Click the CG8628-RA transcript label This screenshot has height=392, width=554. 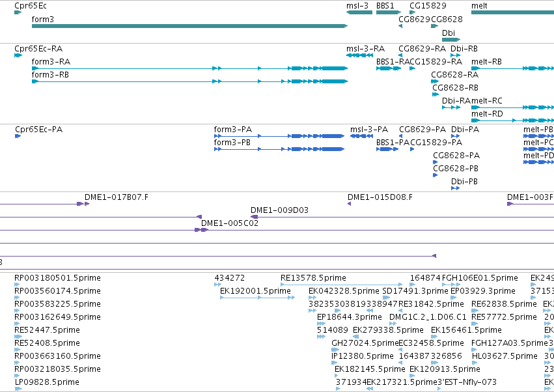[454, 75]
